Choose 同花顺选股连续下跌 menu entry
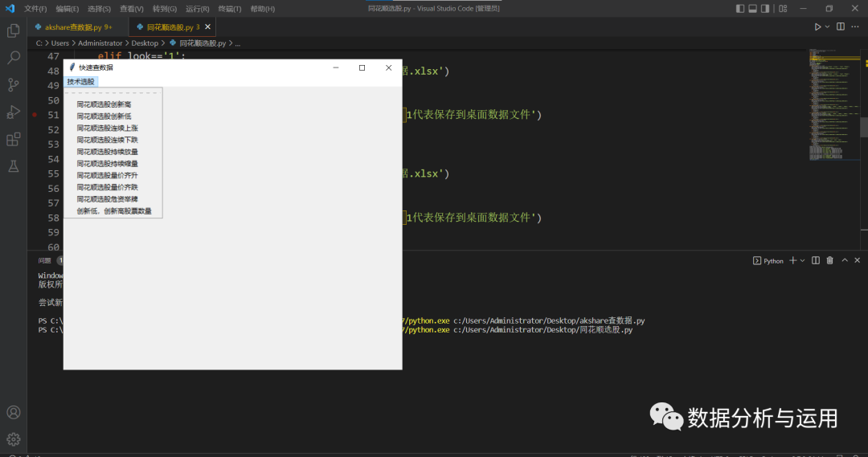The width and height of the screenshot is (868, 457). coord(113,140)
